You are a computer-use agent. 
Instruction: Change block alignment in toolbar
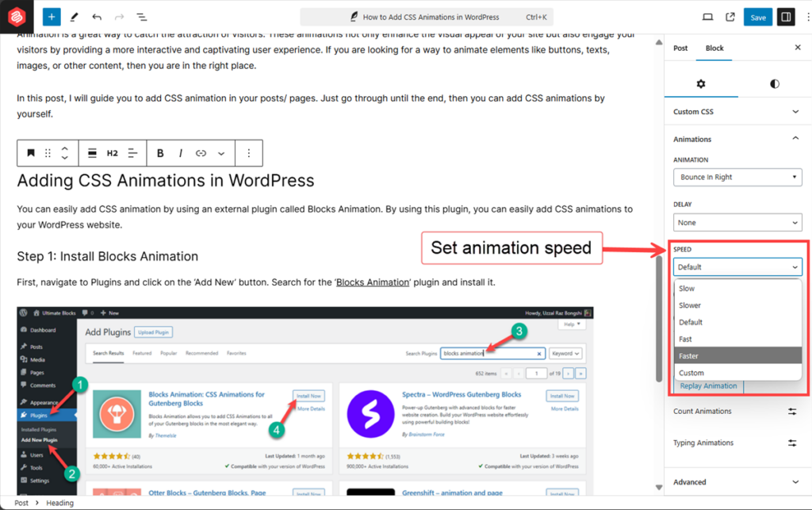92,153
